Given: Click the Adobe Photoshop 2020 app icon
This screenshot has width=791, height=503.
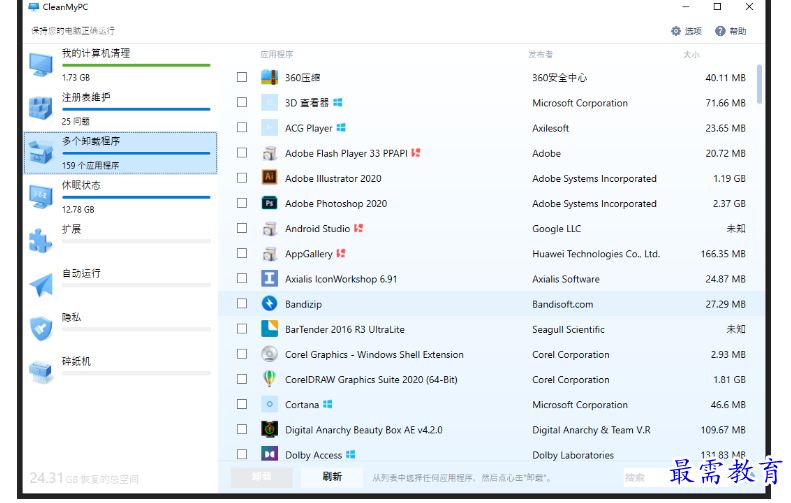Looking at the screenshot, I should [x=269, y=203].
